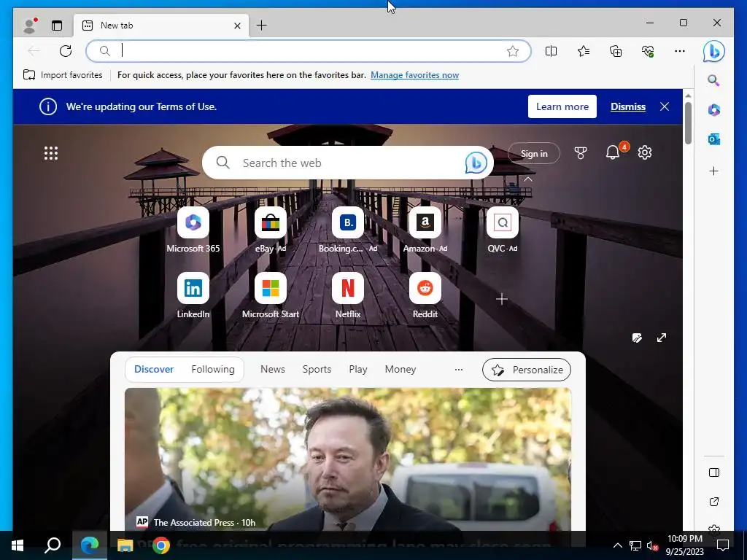Select the Discover feed tab
The height and width of the screenshot is (560, 747).
click(154, 369)
